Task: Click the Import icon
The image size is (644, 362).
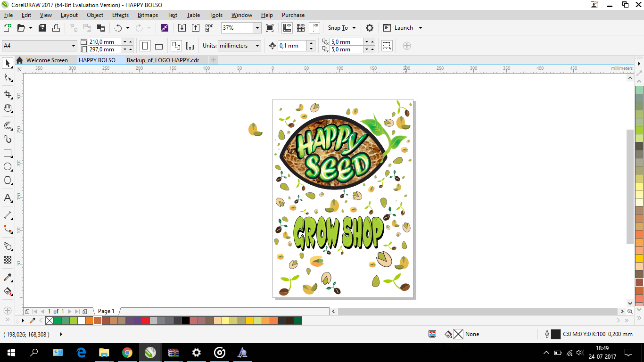Action: click(x=182, y=28)
